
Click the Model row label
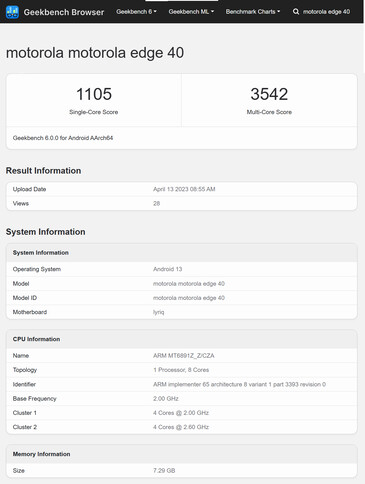click(x=21, y=284)
